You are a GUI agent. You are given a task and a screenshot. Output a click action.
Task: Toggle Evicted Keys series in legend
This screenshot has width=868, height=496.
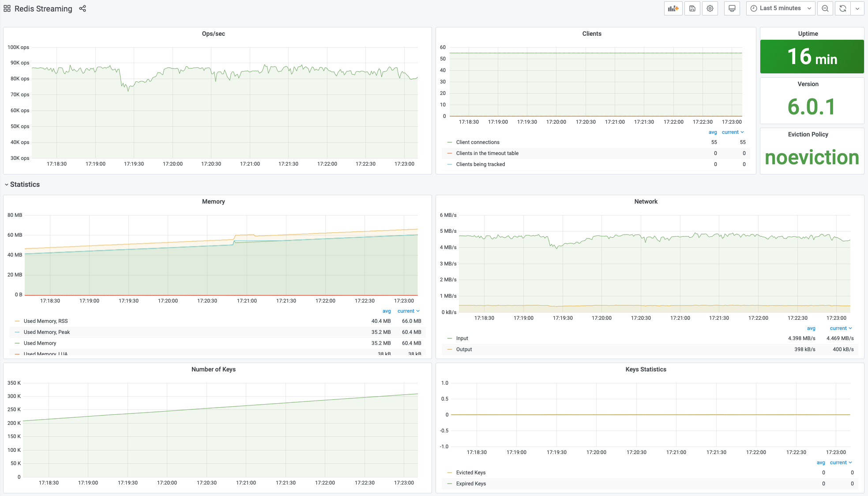[x=470, y=473]
